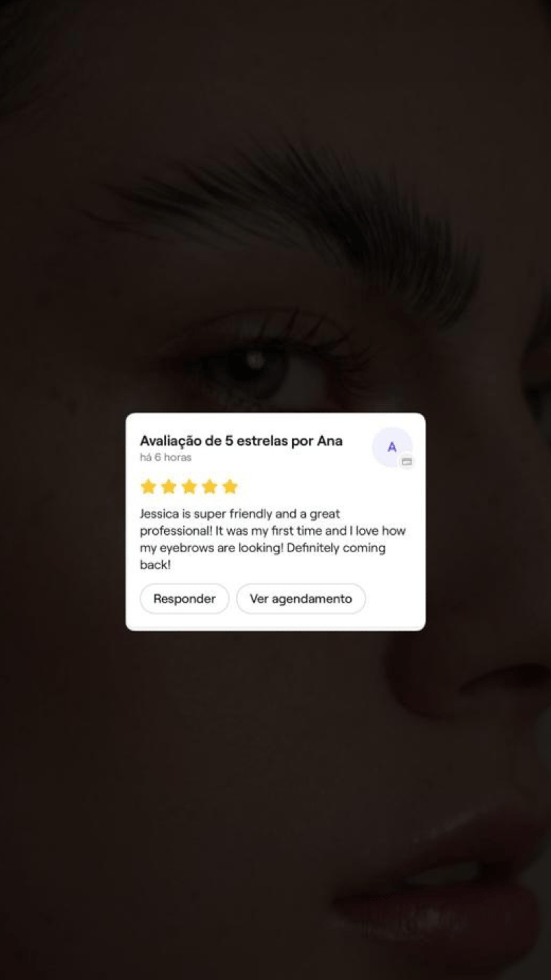551x980 pixels.
Task: Select the fifth yellow star
Action: pos(230,487)
